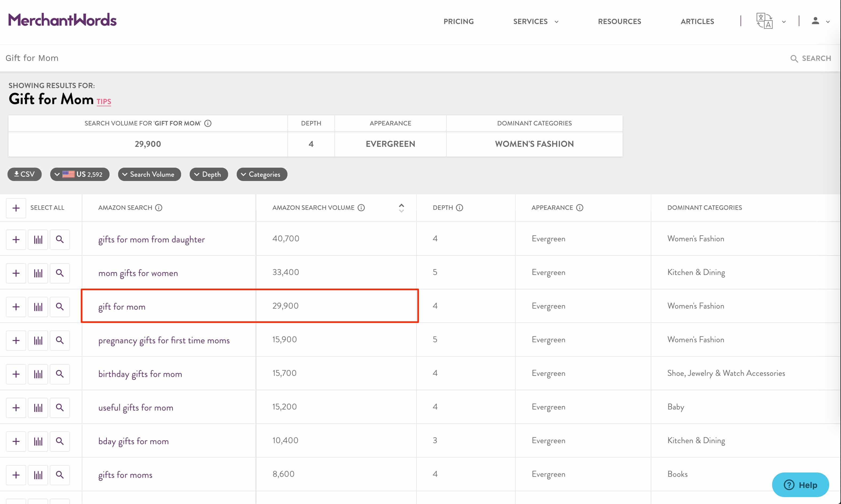Image resolution: width=841 pixels, height=504 pixels.
Task: Toggle the Select All plus box
Action: pos(16,208)
